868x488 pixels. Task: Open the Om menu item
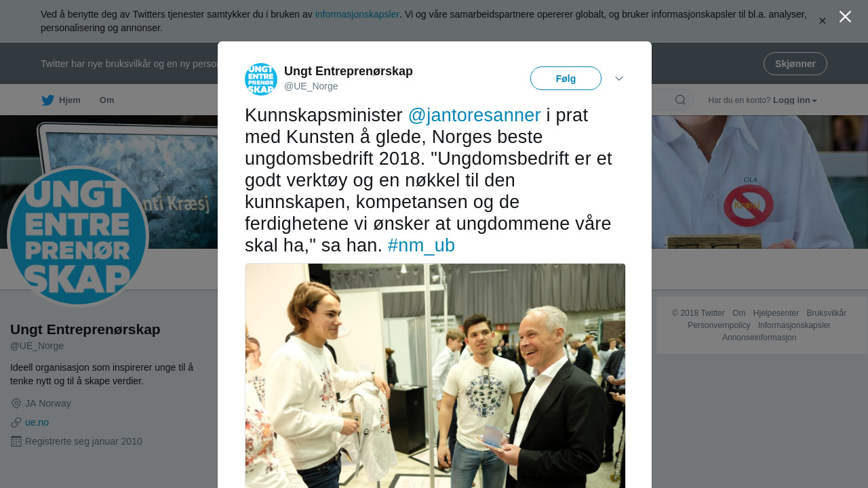[107, 100]
